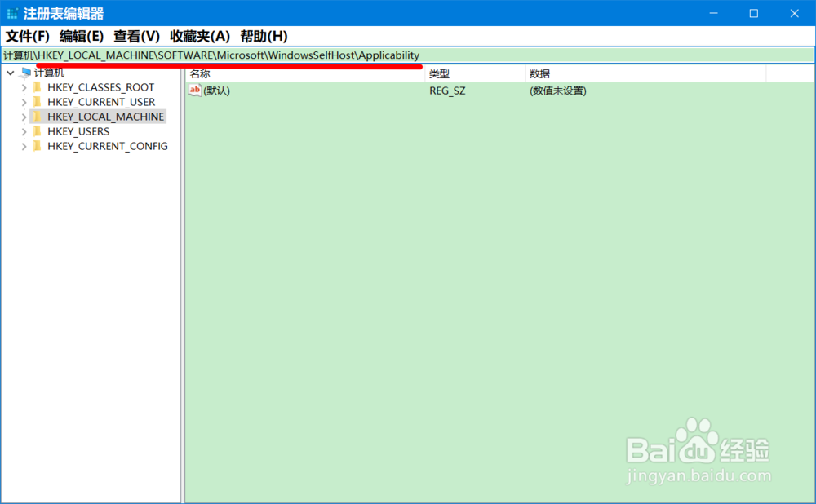Select HKEY_CURRENT_USER tree label
The image size is (816, 504).
[x=101, y=102]
